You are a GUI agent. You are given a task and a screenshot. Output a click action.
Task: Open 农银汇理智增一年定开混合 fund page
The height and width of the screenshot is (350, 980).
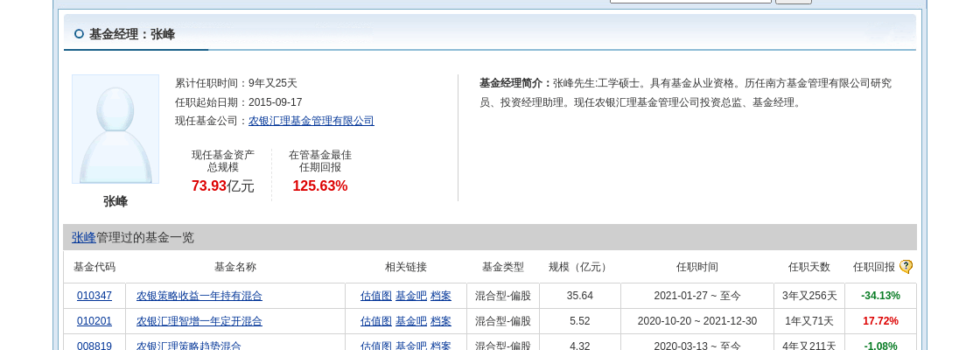point(199,321)
